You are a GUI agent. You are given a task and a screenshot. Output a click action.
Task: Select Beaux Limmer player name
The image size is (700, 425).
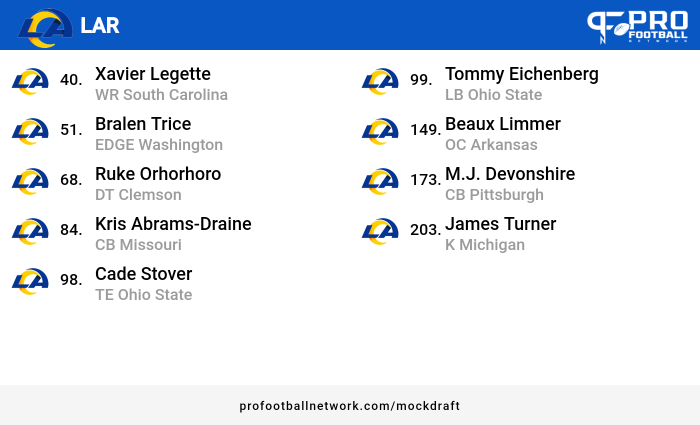503,124
